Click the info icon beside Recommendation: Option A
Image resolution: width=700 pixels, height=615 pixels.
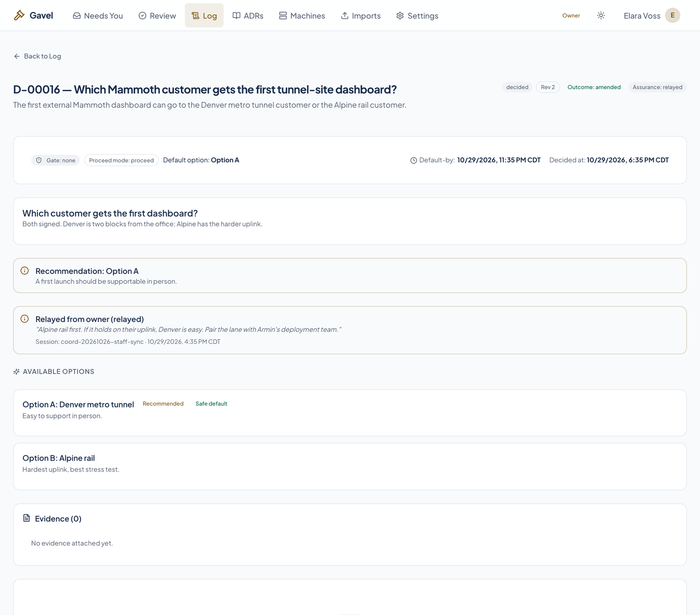[x=25, y=271]
